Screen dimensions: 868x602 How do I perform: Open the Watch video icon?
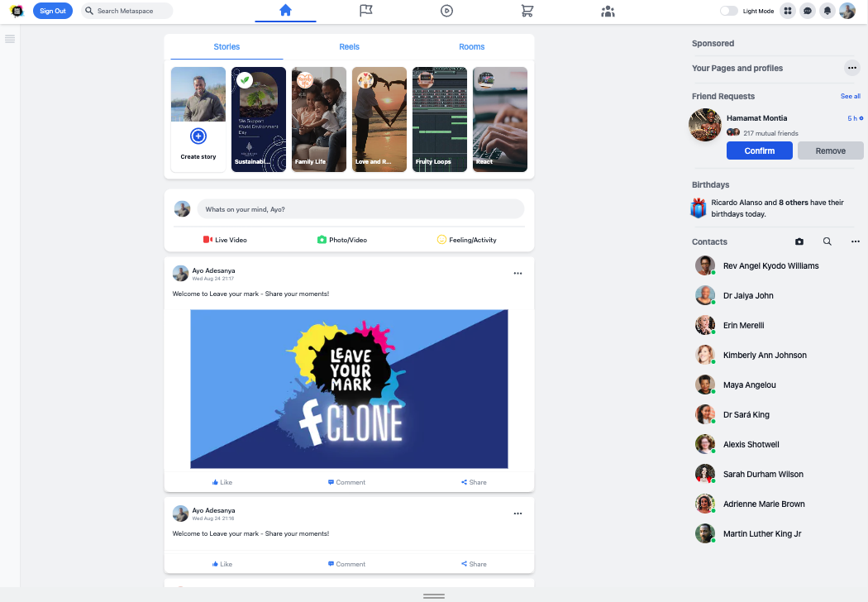point(446,11)
